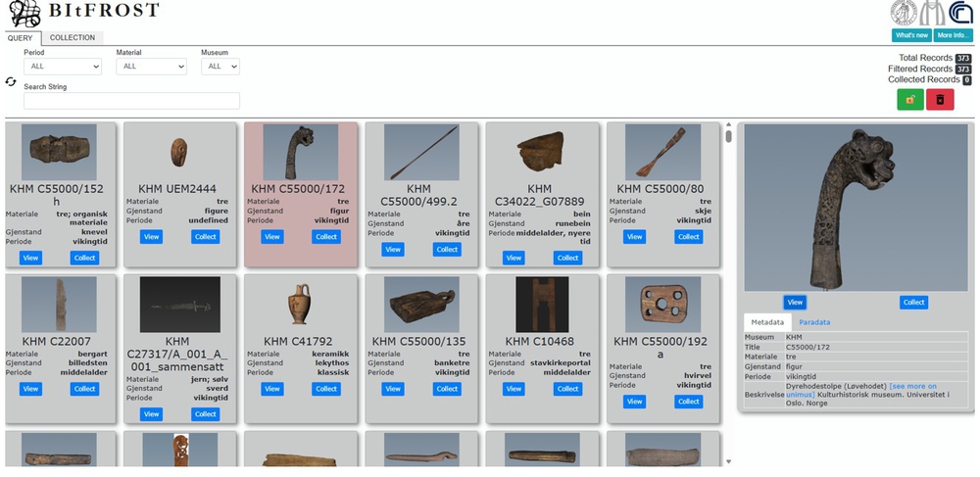Click the Search String input field
The height and width of the screenshot is (477, 980).
132,101
